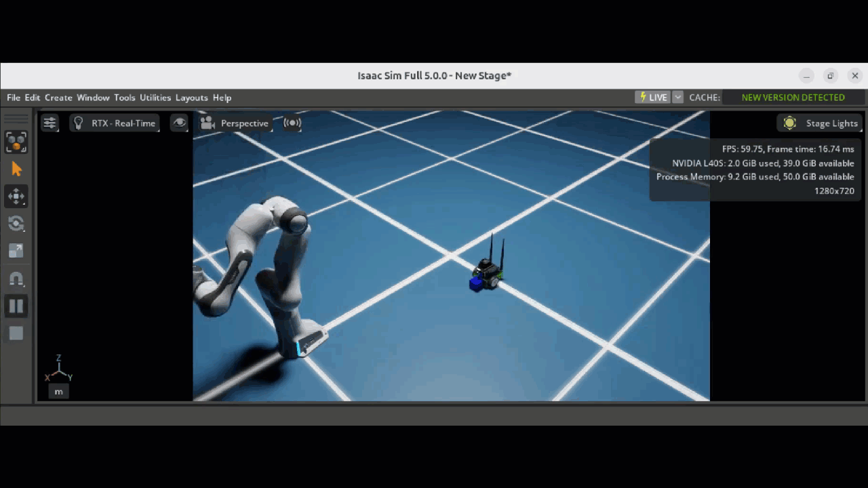Open the Layouts menu
Screen dimensions: 868x488
pos(191,98)
